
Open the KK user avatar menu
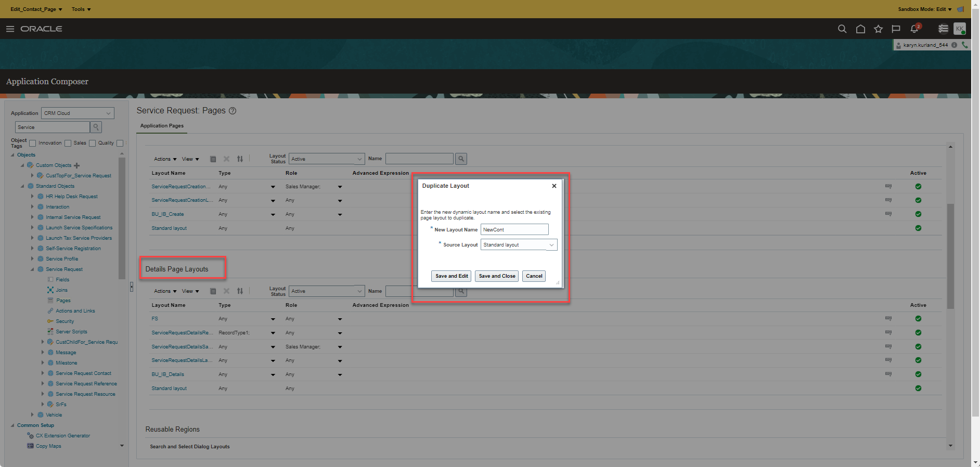coord(960,29)
